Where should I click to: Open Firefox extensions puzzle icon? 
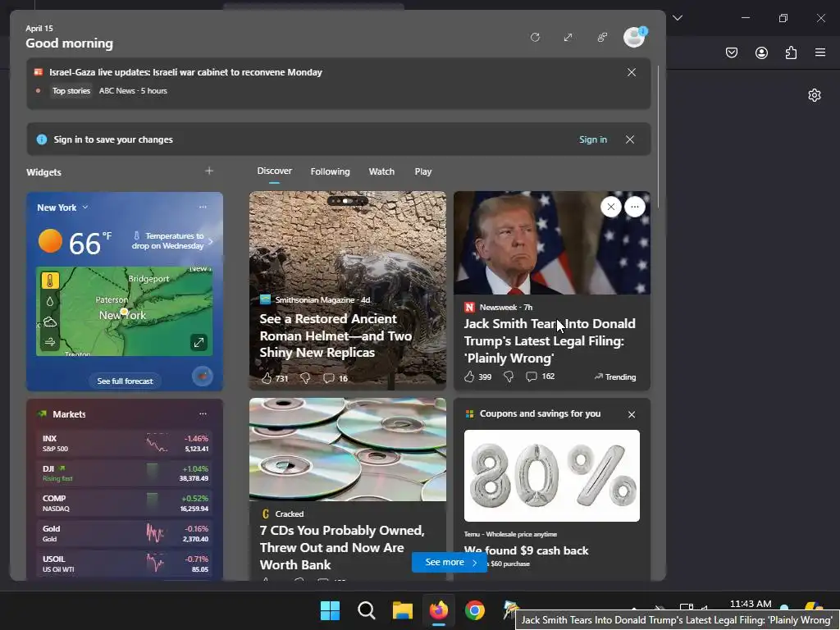[x=791, y=52]
